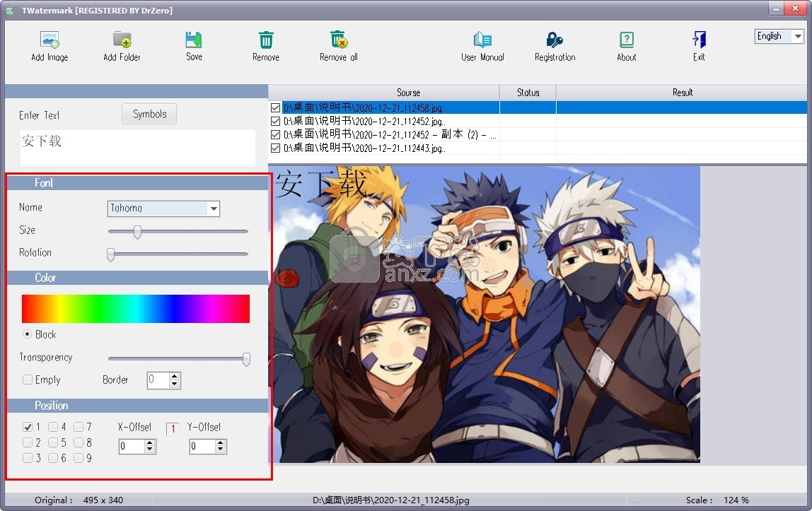
Task: Adjust the font Size slider handle
Action: [137, 232]
